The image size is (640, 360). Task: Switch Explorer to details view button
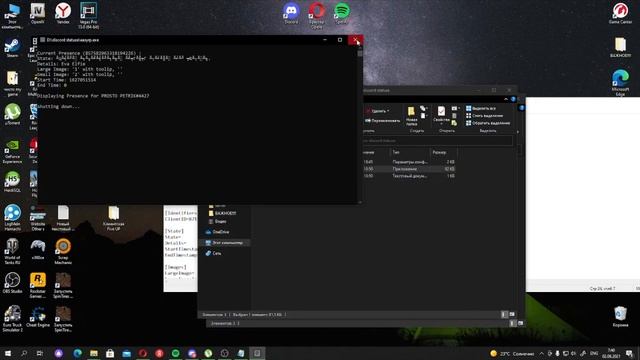[x=504, y=314]
